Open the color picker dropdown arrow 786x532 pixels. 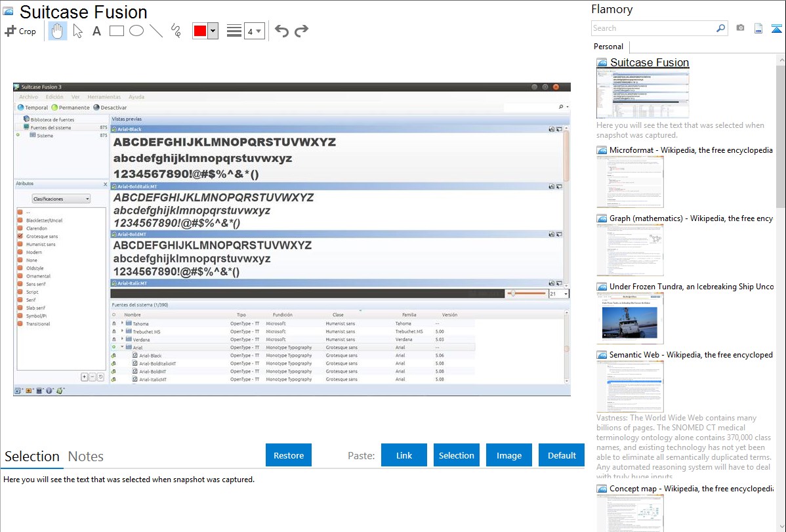tap(213, 31)
